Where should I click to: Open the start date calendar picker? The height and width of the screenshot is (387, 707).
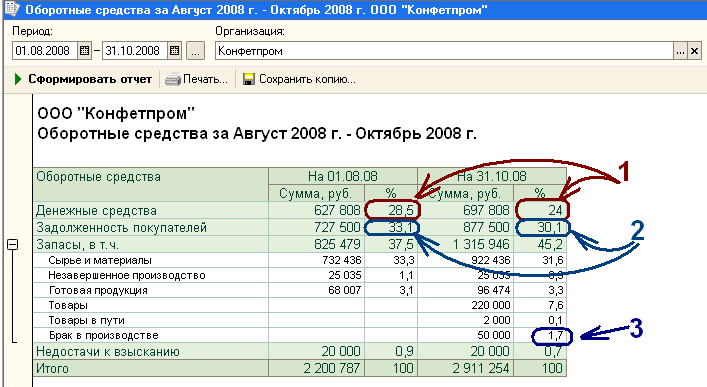coord(84,51)
